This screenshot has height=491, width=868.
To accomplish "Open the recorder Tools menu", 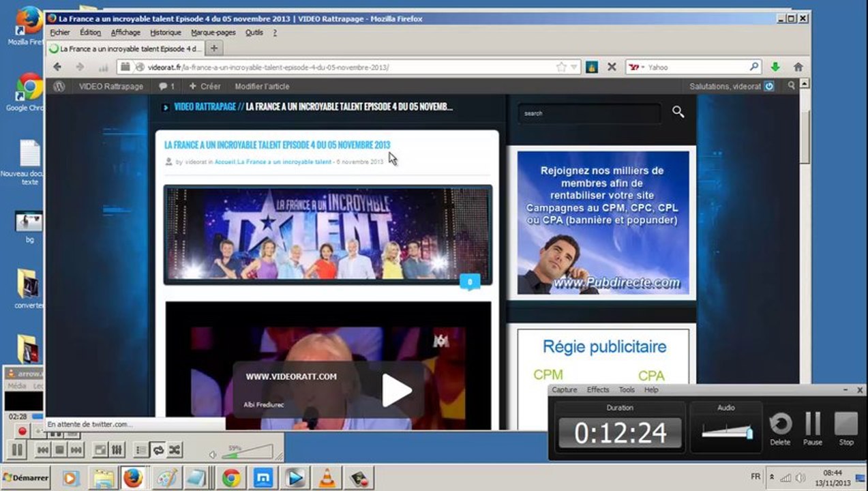I will pyautogui.click(x=627, y=390).
